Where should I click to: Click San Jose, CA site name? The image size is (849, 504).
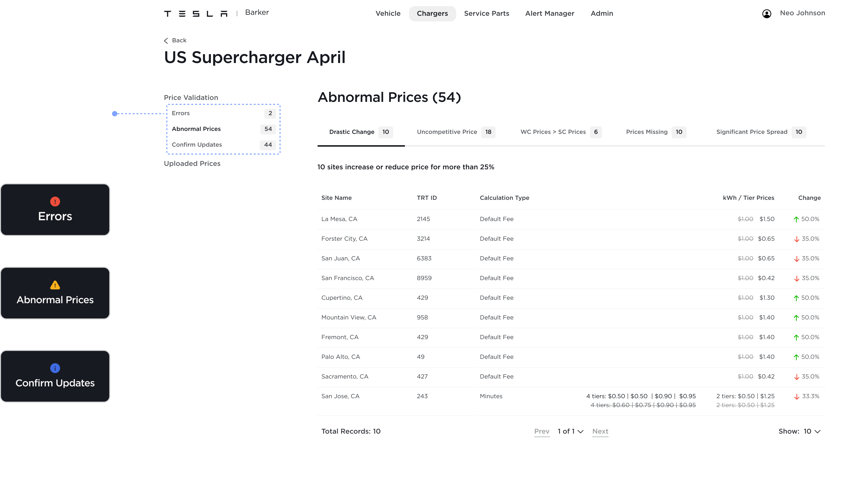pyautogui.click(x=340, y=397)
